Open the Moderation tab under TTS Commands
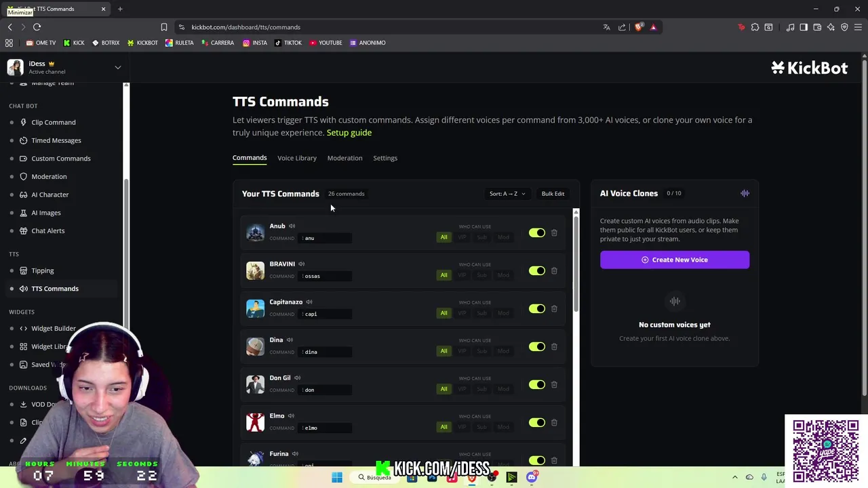The image size is (868, 488). pyautogui.click(x=344, y=158)
